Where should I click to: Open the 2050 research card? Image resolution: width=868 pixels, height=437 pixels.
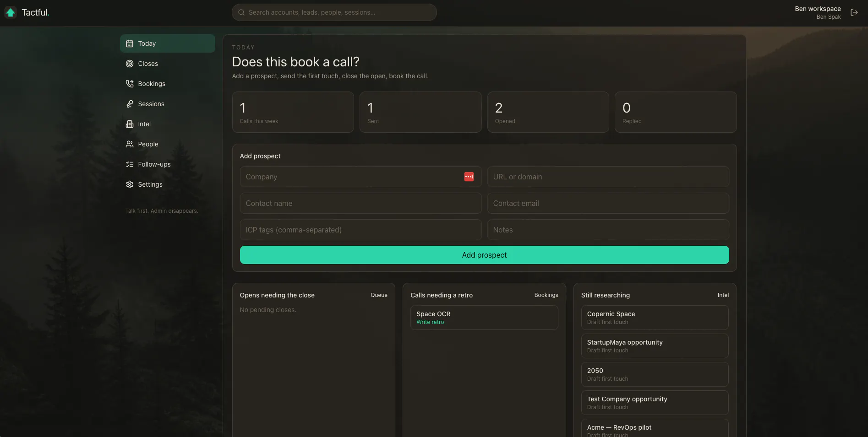655,374
